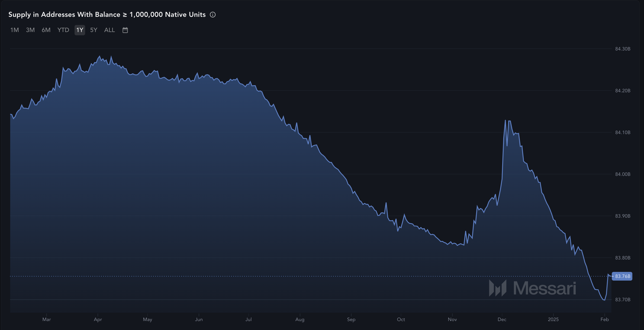Switch to the 5Y range
The image size is (644, 330).
click(94, 30)
